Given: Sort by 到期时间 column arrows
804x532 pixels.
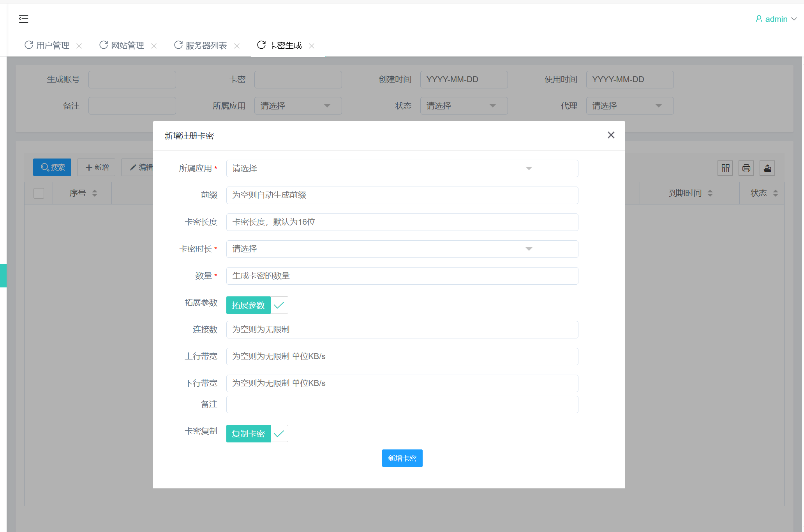Looking at the screenshot, I should point(710,193).
